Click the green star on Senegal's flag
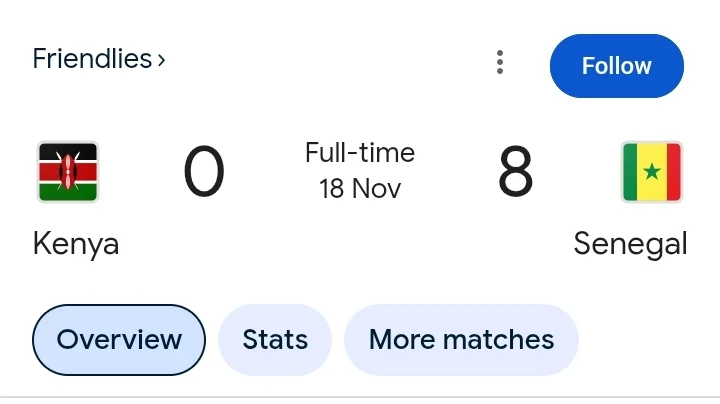Screen dimensions: 720x404 (x=651, y=172)
